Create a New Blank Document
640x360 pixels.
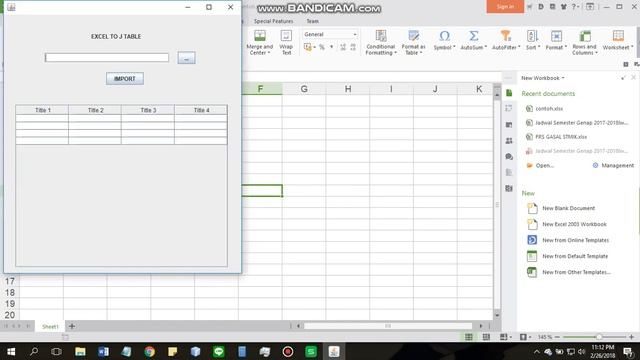coord(568,208)
